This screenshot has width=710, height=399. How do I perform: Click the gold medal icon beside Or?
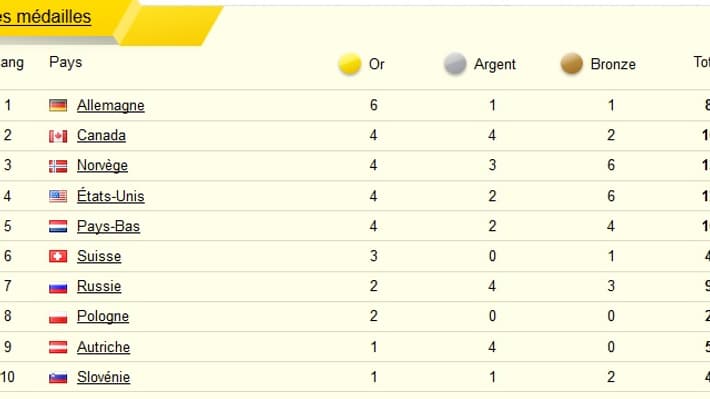coord(350,64)
